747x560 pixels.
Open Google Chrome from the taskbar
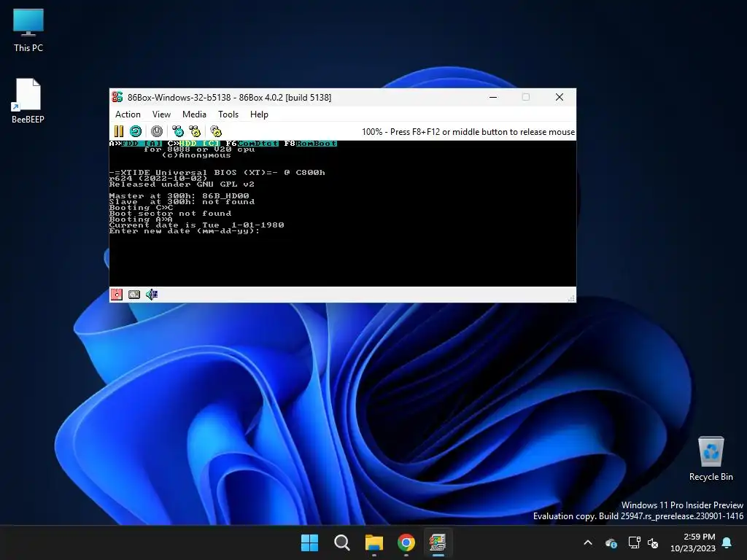click(x=406, y=542)
